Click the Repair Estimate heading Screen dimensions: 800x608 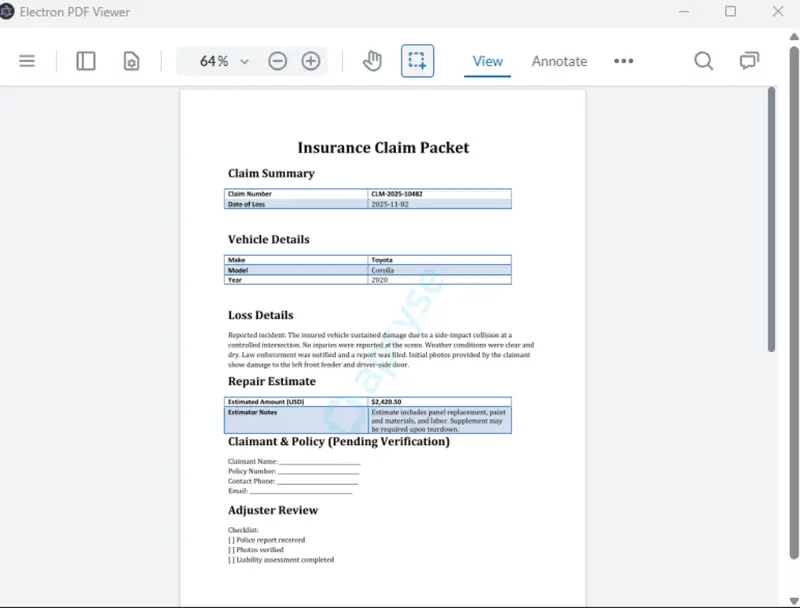pos(271,382)
